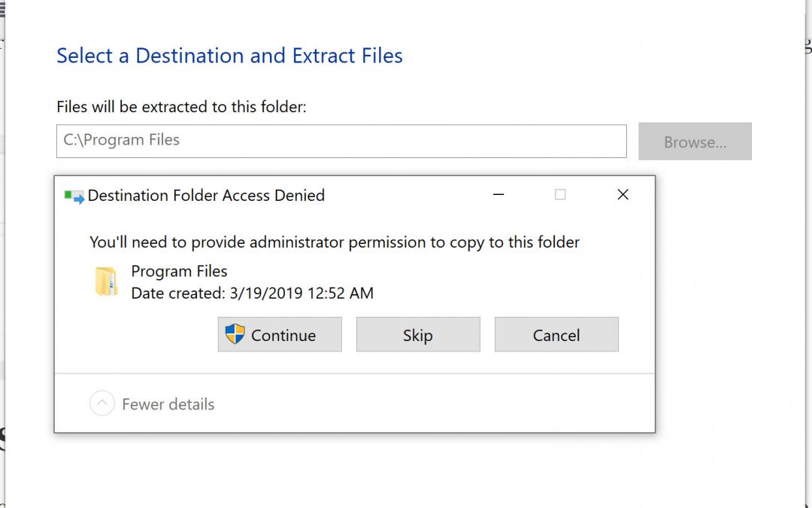Click the Program Files folder name text
This screenshot has width=812, height=508.
(179, 271)
